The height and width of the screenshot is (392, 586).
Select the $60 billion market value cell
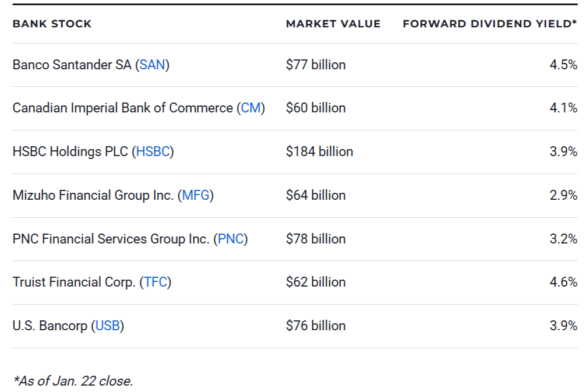[x=315, y=108]
